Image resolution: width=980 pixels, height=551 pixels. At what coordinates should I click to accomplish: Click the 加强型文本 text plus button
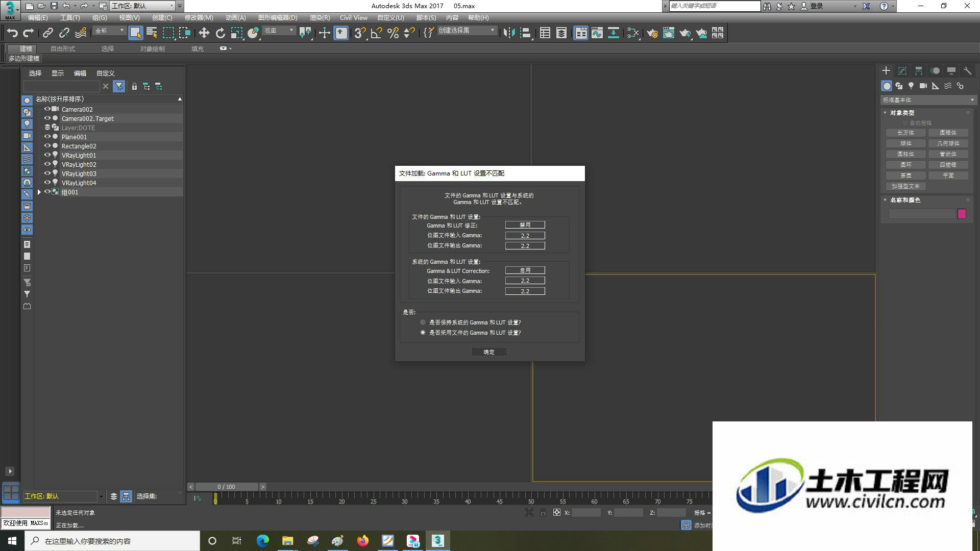tap(906, 186)
